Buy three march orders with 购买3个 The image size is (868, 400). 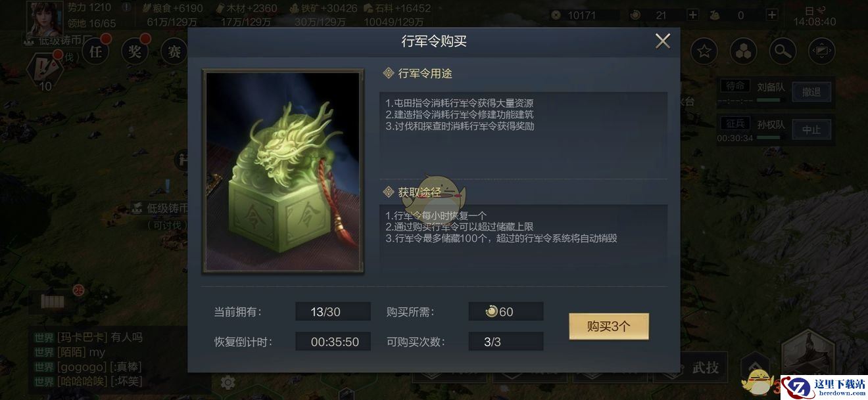click(x=608, y=326)
